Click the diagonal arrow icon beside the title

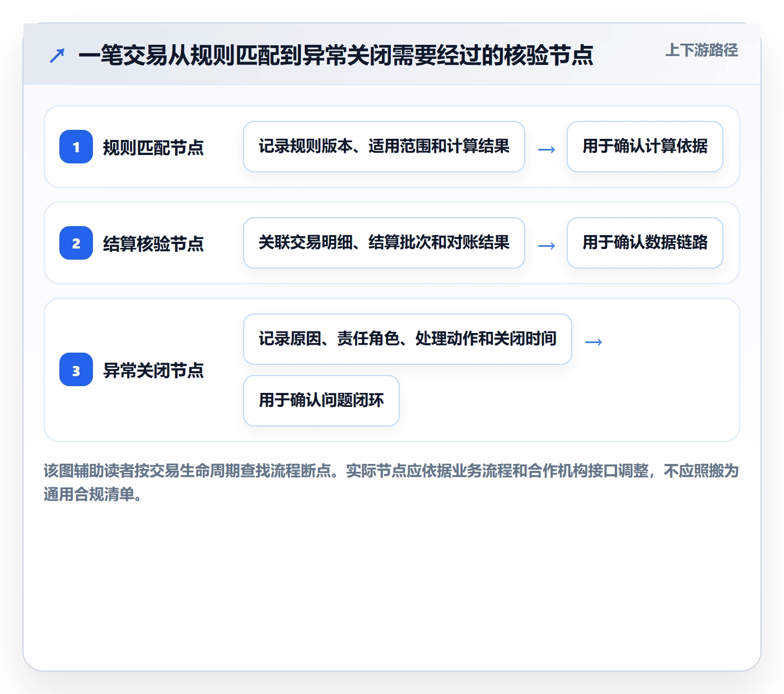[57, 55]
